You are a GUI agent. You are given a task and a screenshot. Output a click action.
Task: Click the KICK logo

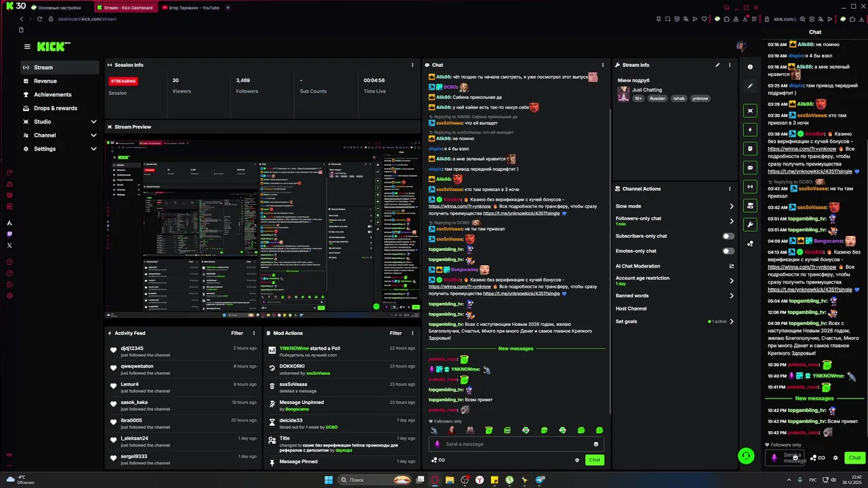[x=53, y=47]
